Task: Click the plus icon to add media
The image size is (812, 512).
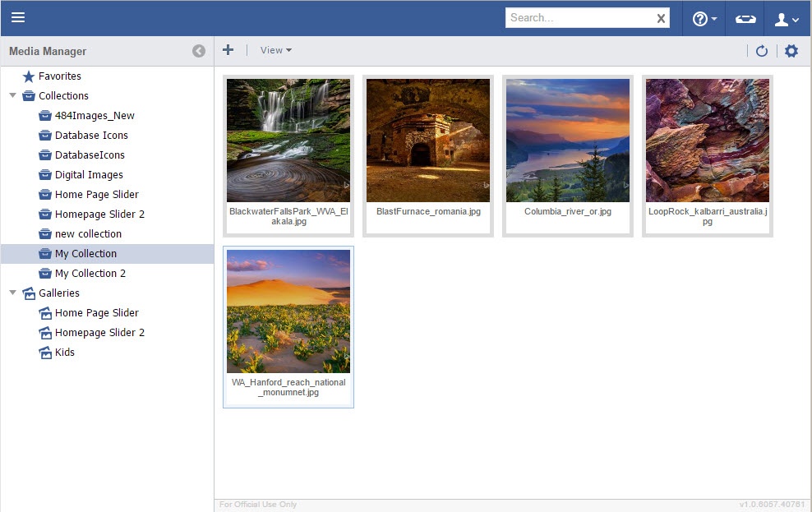Action: (x=228, y=50)
